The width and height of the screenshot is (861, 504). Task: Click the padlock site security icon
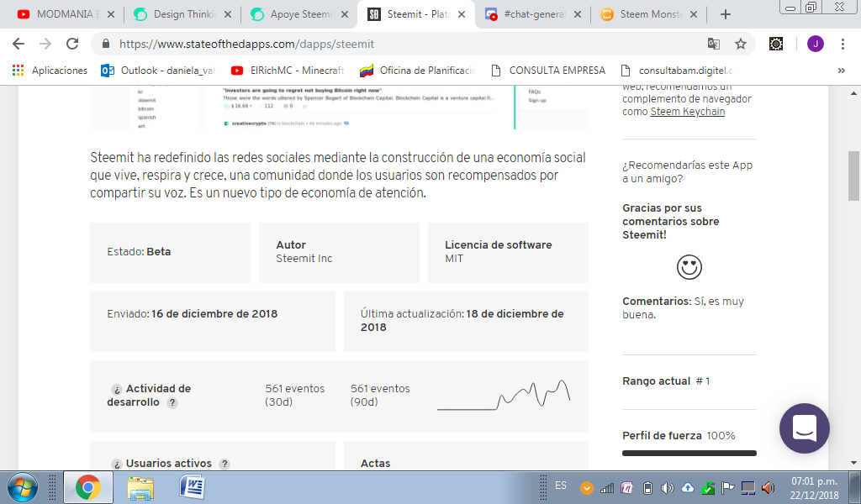tap(107, 44)
